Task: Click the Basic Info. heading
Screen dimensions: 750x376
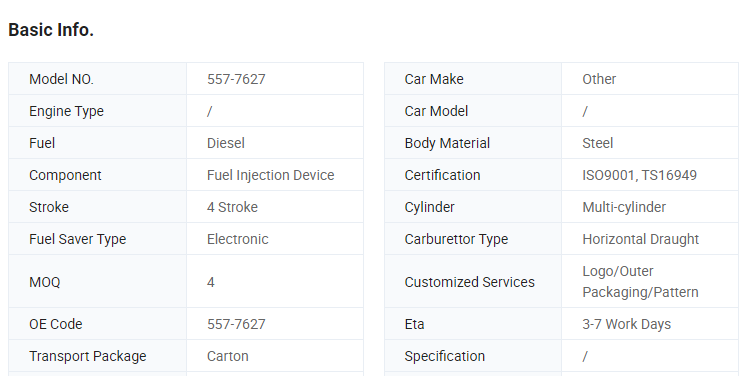Action: click(x=51, y=30)
